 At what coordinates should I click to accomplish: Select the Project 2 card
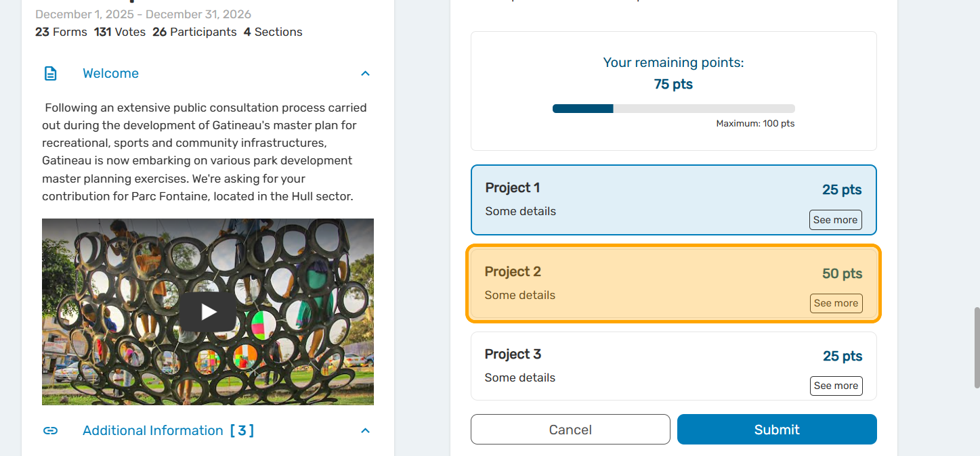(643, 283)
